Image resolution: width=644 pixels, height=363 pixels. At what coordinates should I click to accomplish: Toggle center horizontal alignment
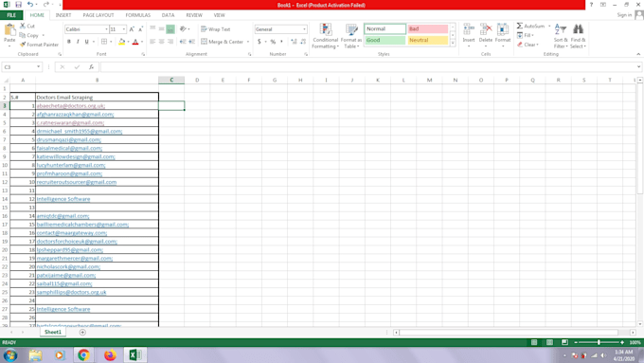(x=161, y=42)
